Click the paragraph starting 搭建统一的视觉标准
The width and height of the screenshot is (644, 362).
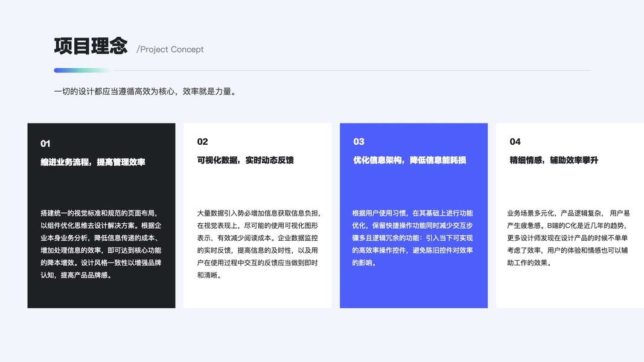click(x=101, y=244)
